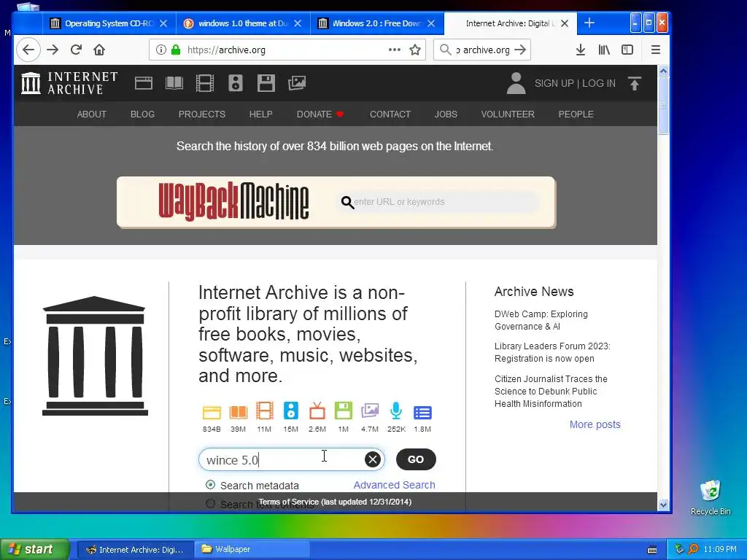The height and width of the screenshot is (560, 747).
Task: Select the Recycle Bin desktop icon
Action: (711, 497)
